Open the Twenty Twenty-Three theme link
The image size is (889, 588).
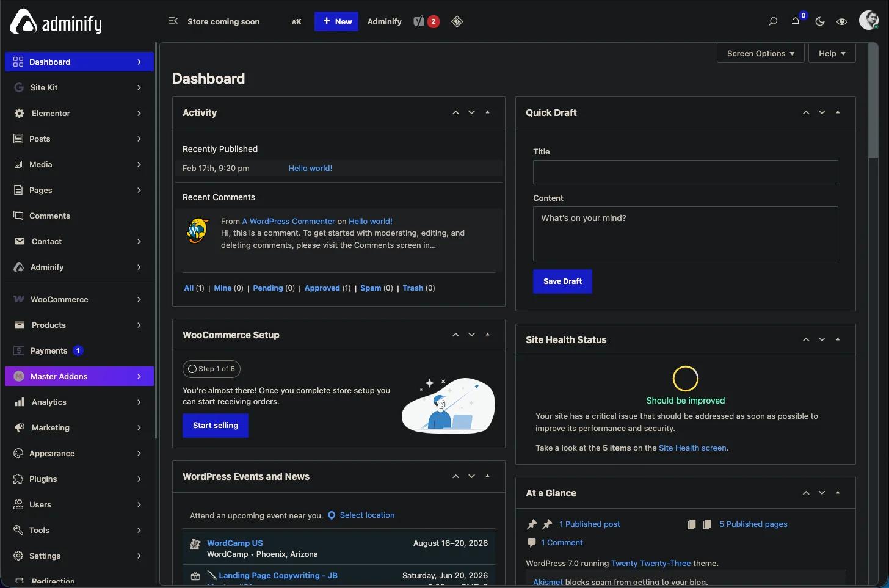point(651,563)
